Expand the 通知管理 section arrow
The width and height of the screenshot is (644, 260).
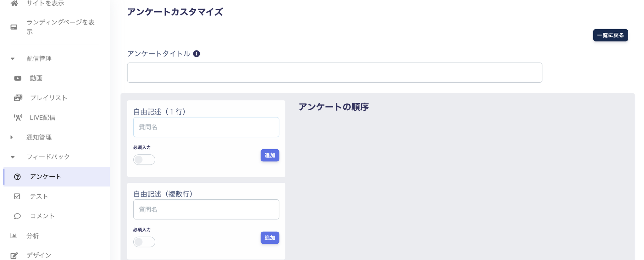(12, 137)
